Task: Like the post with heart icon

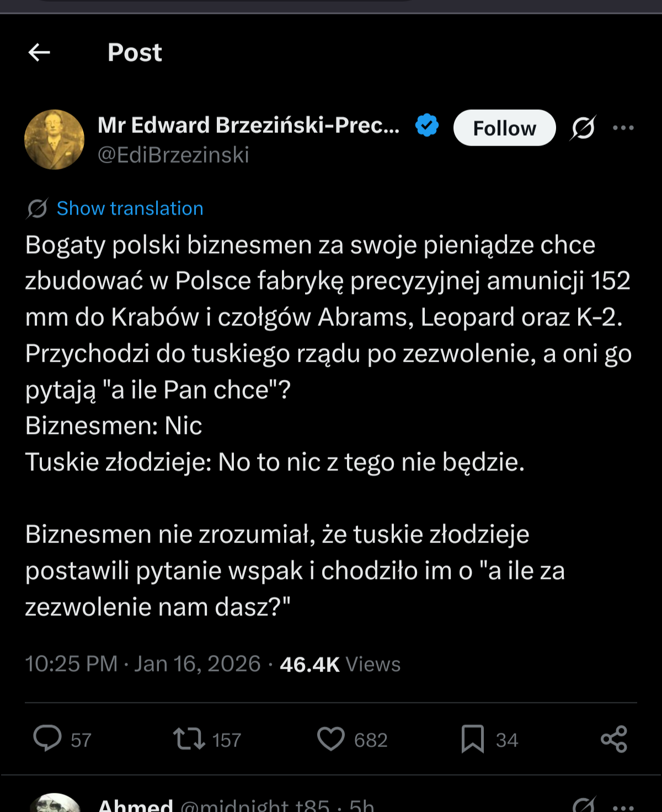Action: click(x=330, y=739)
